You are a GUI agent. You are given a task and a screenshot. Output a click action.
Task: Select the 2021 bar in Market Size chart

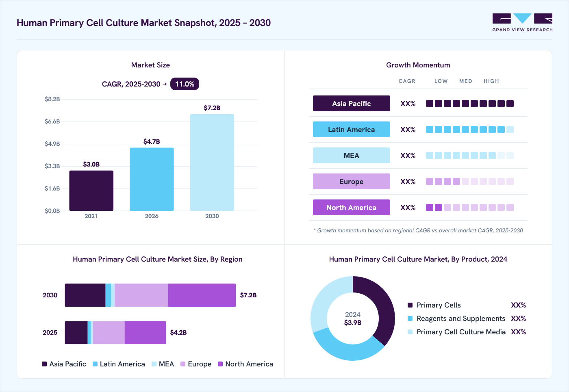coord(91,191)
